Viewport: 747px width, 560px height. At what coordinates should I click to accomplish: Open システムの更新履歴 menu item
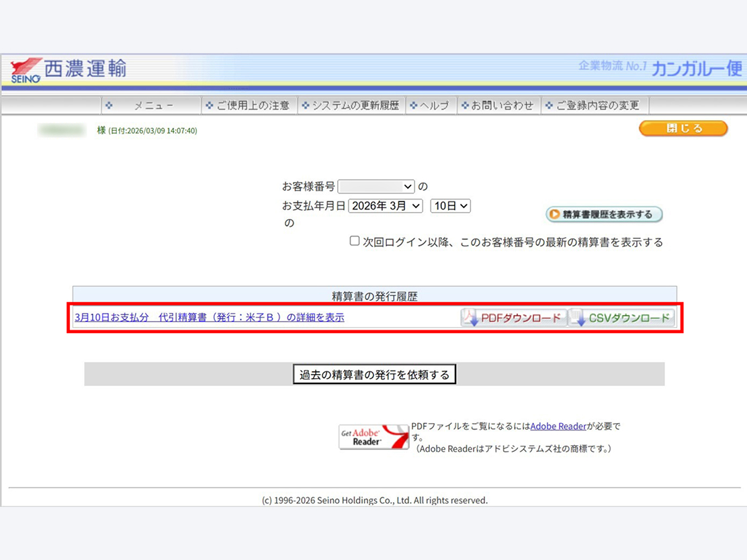pos(351,105)
